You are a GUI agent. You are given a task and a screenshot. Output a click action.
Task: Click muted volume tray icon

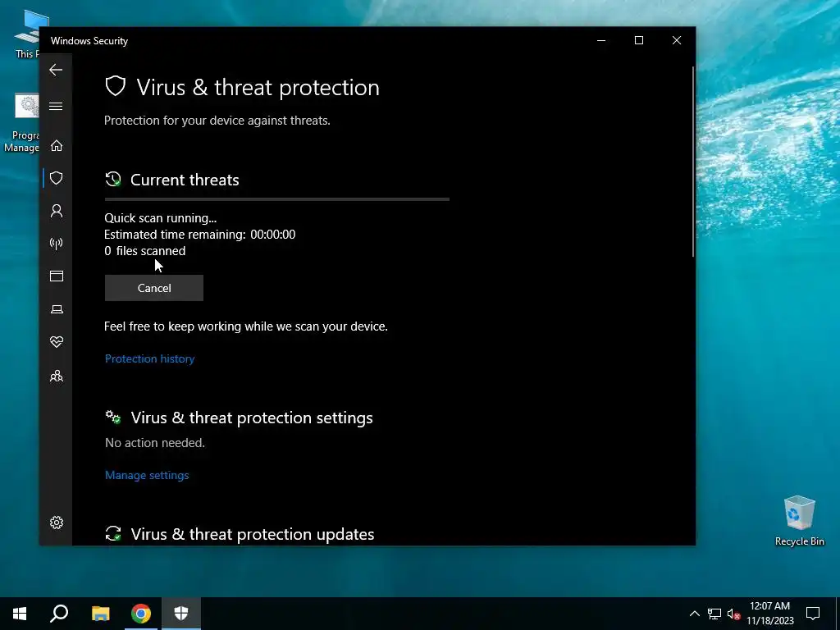[x=734, y=614]
